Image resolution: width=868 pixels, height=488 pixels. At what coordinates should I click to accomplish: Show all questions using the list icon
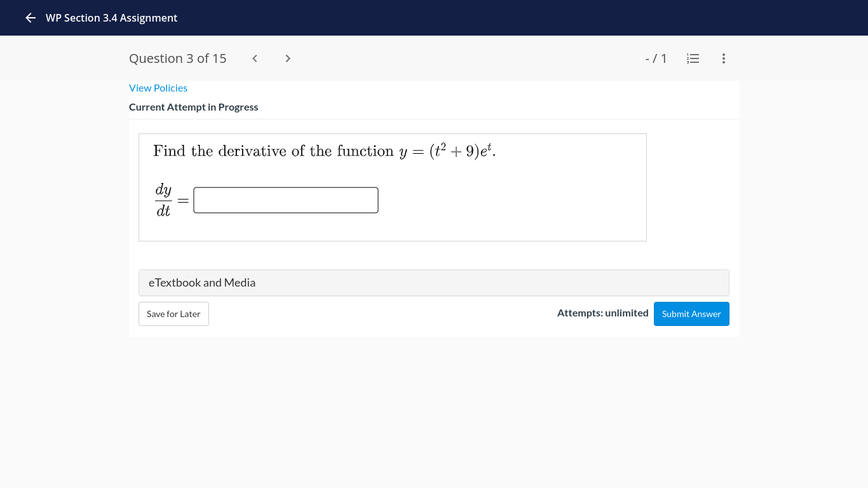click(x=693, y=58)
